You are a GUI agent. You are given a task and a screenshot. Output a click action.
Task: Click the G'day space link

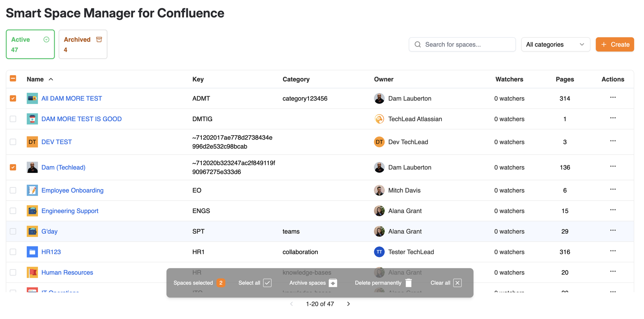click(49, 231)
